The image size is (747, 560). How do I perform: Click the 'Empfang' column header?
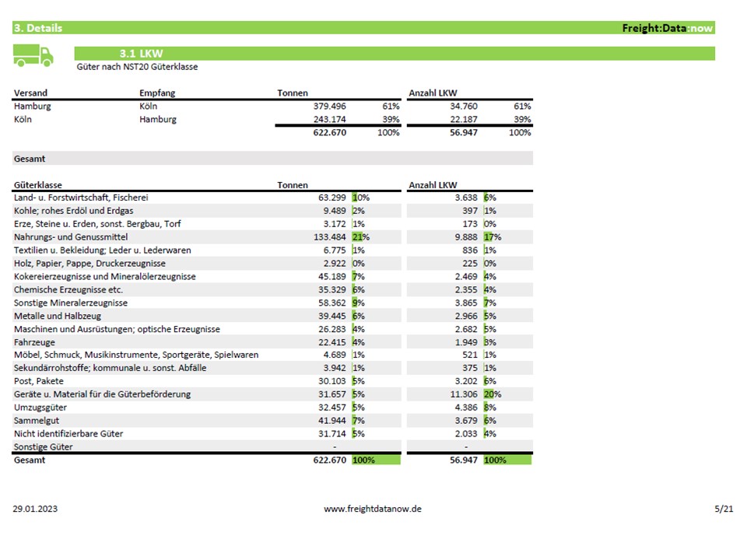(157, 93)
